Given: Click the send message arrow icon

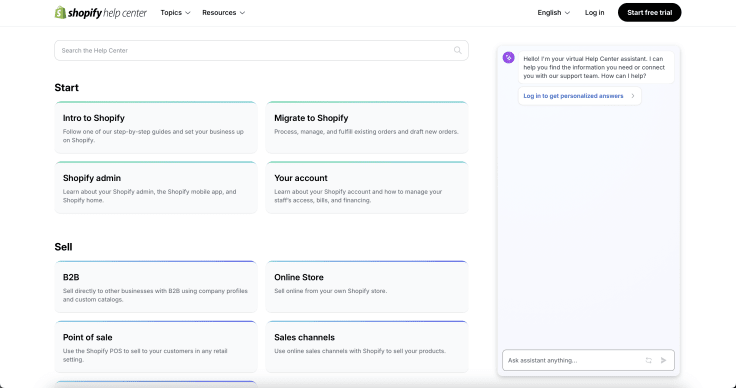Looking at the screenshot, I should tap(663, 360).
